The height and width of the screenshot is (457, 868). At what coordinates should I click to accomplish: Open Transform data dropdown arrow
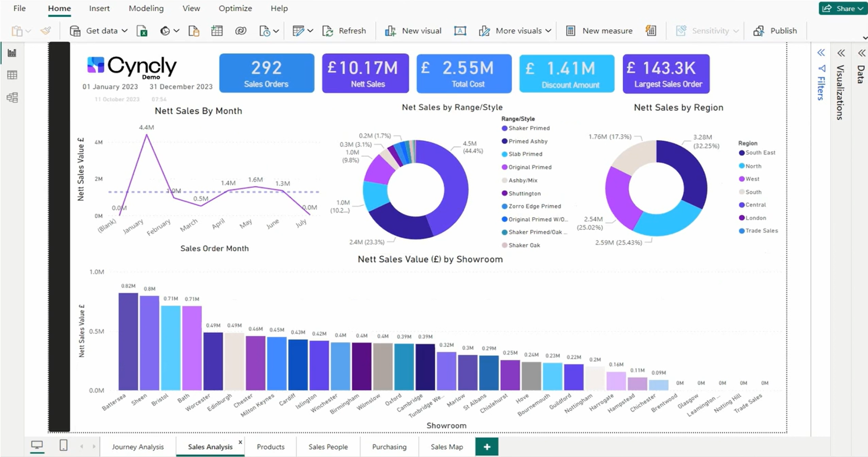pos(310,31)
